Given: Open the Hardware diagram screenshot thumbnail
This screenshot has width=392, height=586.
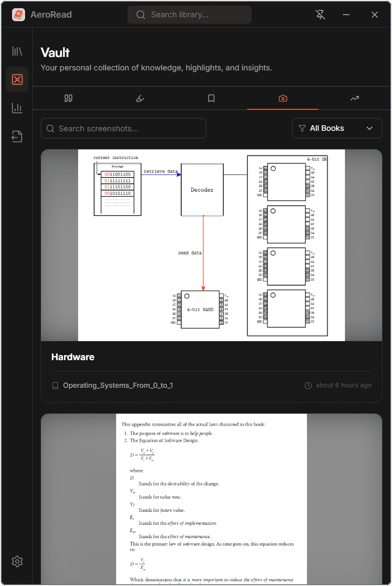Looking at the screenshot, I should (212, 245).
